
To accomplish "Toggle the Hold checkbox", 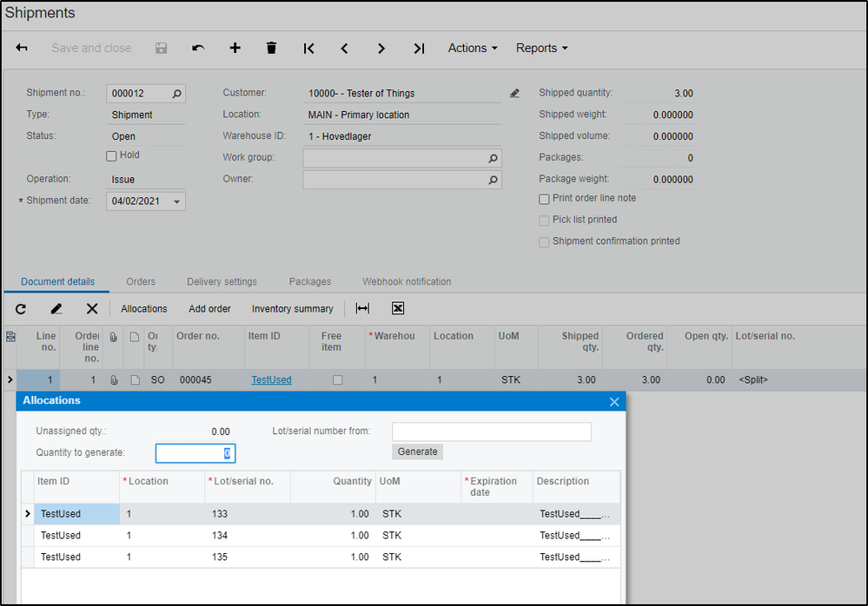I will coord(111,156).
